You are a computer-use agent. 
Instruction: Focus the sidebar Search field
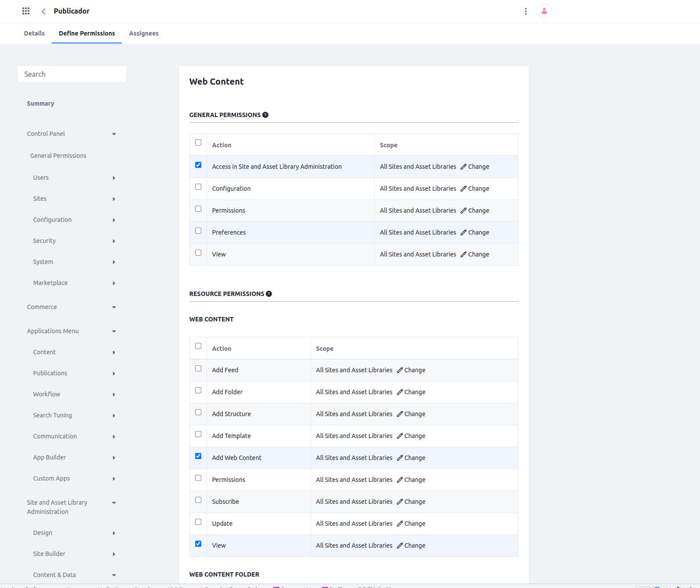(72, 74)
